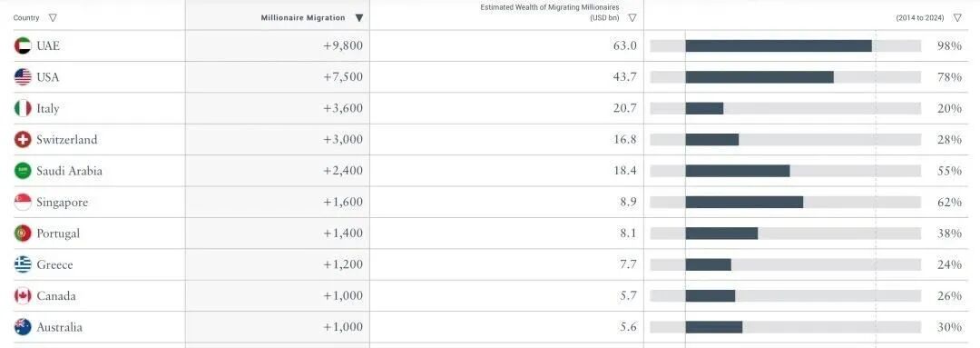980x348 pixels.
Task: Sort by 2014 to 2024 growth arrow
Action: pyautogui.click(x=957, y=18)
